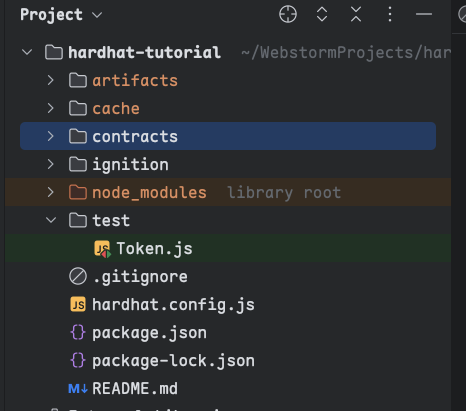Expand the contracts folder chevron

pos(51,136)
